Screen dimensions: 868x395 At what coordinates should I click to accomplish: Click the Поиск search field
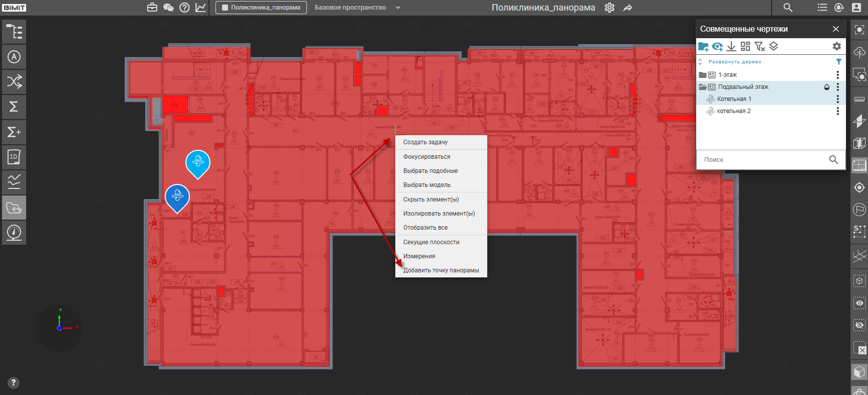771,160
